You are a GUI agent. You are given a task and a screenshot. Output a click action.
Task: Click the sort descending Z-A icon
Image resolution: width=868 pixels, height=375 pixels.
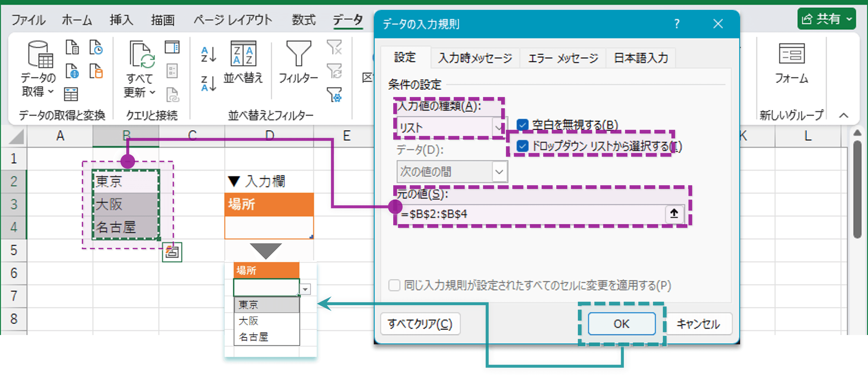208,83
